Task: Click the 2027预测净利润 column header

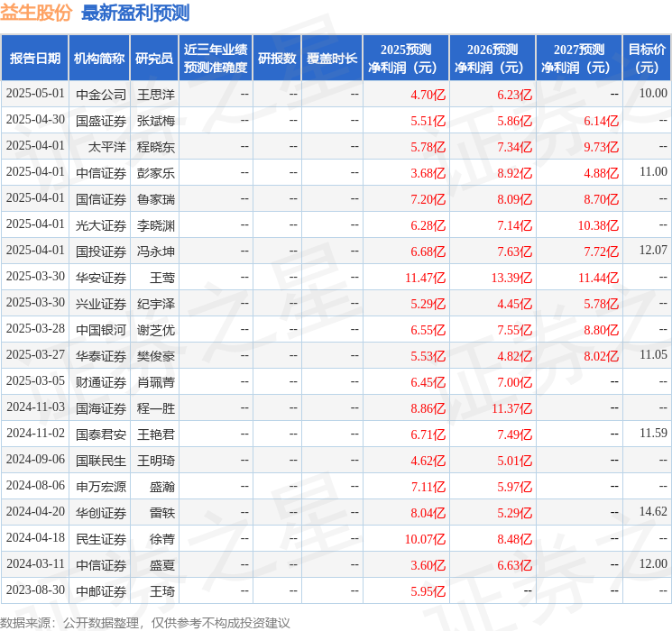Action: click(x=578, y=59)
